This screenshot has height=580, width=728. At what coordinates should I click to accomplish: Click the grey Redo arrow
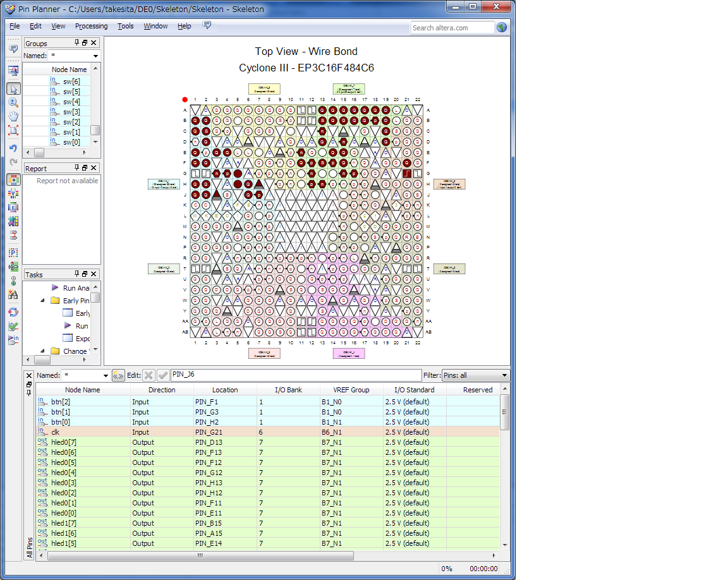(x=13, y=162)
